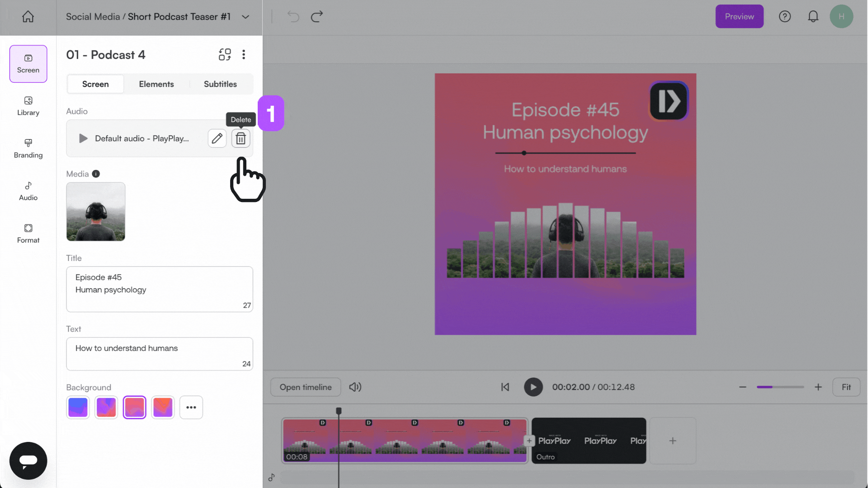The width and height of the screenshot is (868, 488).
Task: Add a new clip with the plus in the timeline
Action: pos(673,441)
